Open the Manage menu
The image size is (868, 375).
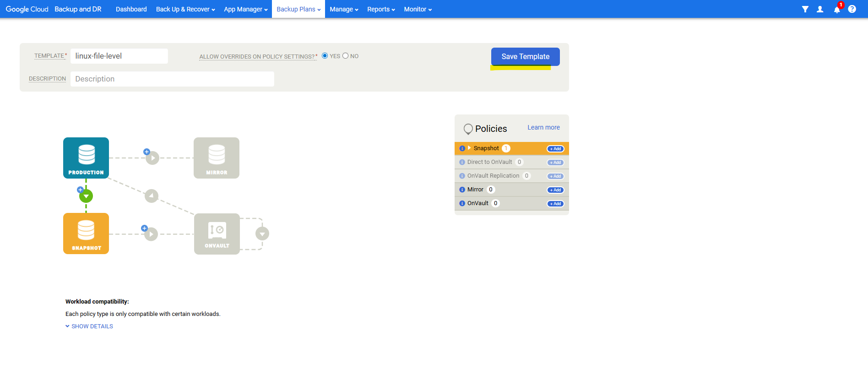pyautogui.click(x=344, y=9)
